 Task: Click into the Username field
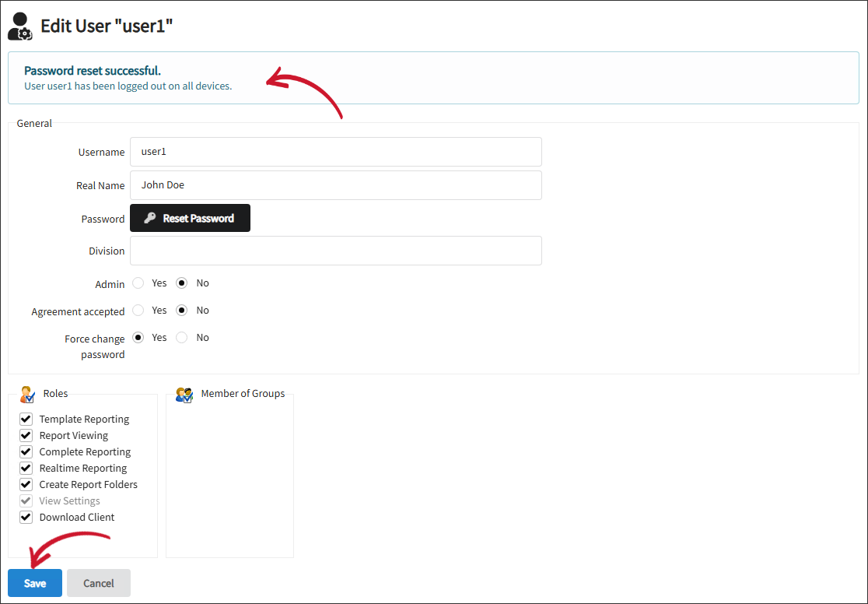point(335,152)
